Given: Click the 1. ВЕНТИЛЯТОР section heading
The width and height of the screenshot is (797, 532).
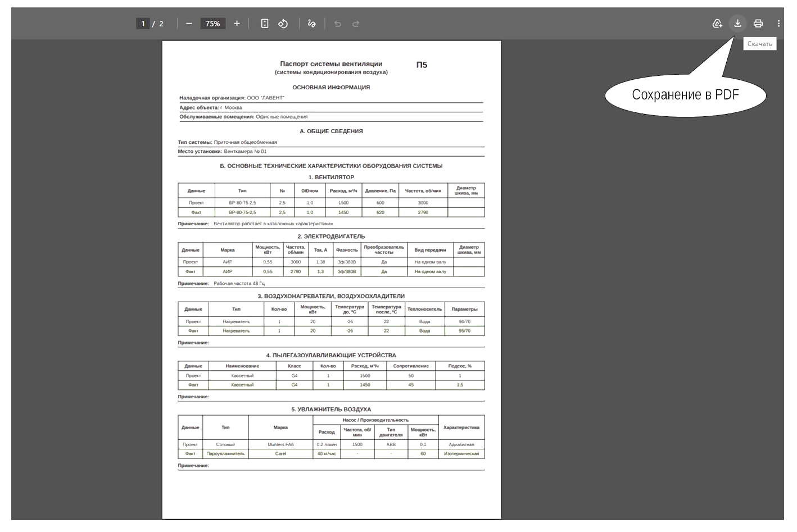Looking at the screenshot, I should [x=331, y=178].
